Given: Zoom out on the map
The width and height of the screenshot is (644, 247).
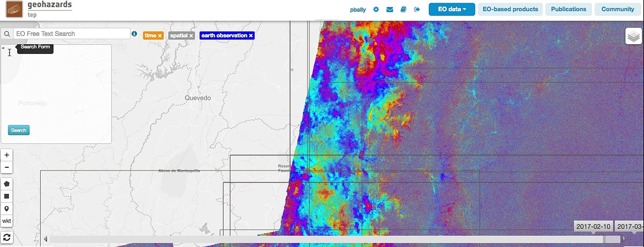Looking at the screenshot, I should 7,167.
